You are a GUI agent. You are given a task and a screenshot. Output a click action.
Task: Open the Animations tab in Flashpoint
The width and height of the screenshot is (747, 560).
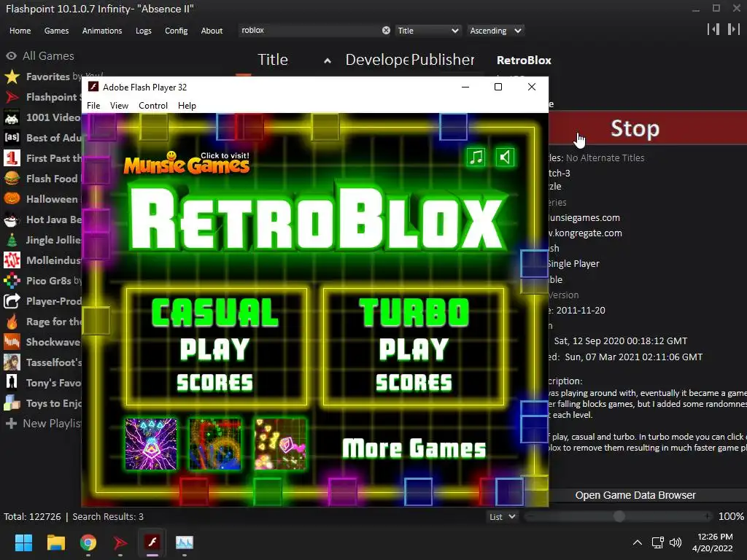[102, 31]
